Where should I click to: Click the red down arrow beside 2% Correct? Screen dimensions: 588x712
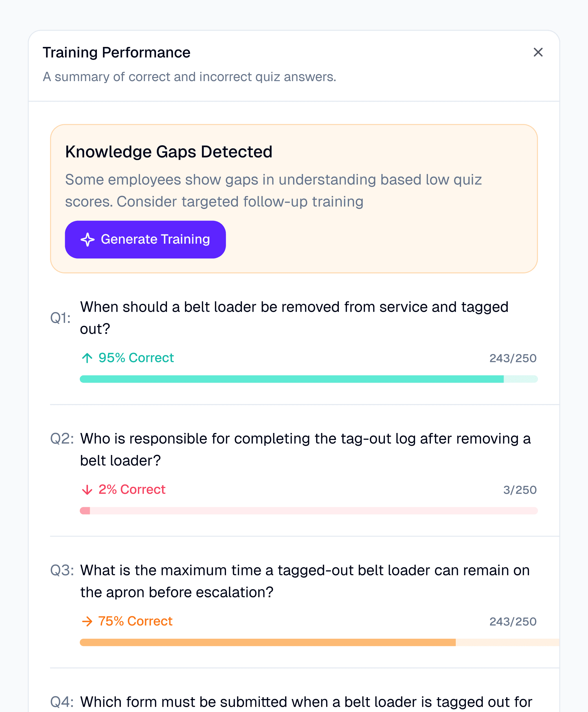click(87, 489)
